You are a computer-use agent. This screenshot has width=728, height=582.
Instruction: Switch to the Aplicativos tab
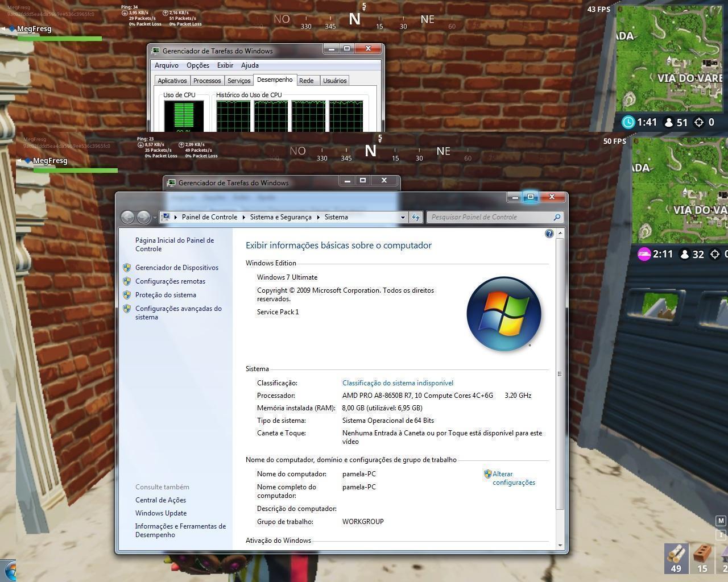point(172,81)
